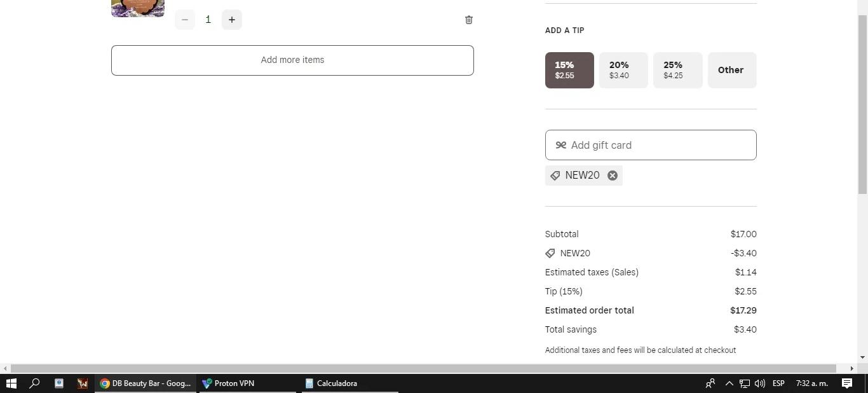Pick the 25% tip option
868x393 pixels.
[x=677, y=70]
